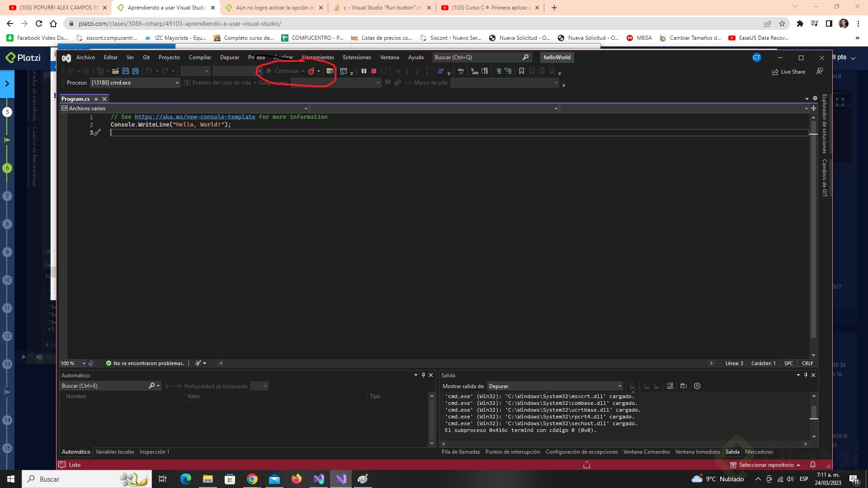Click the Hot Reload flame icon
This screenshot has width=868, height=488.
point(311,71)
